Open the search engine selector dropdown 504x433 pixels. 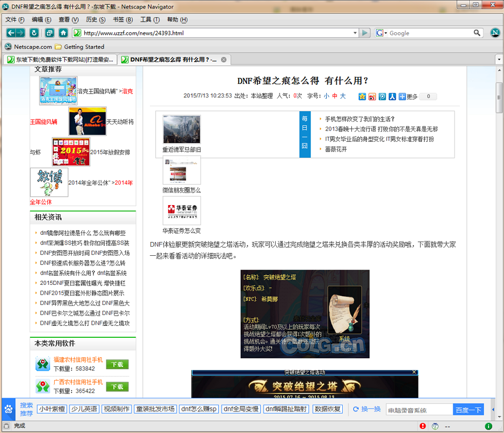point(382,33)
